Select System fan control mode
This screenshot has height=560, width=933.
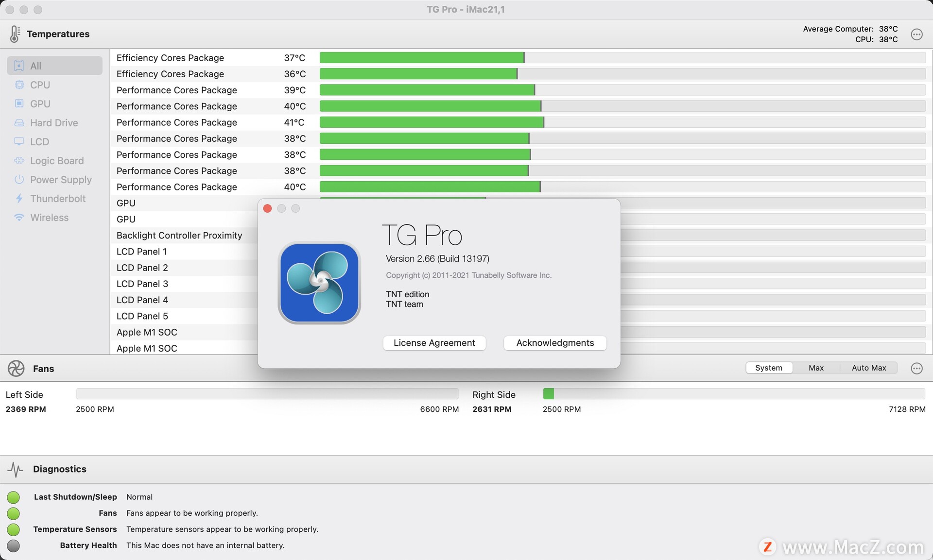pos(769,368)
